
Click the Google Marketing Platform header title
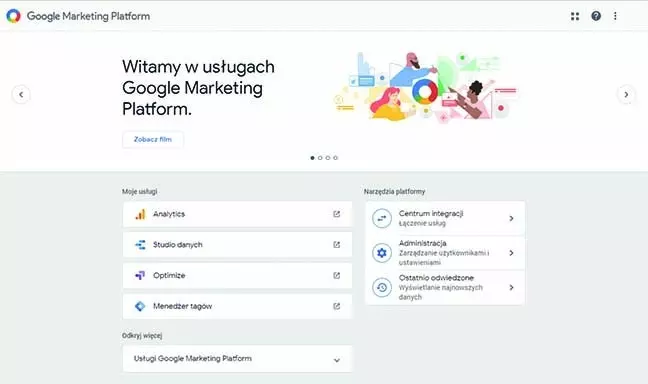pos(88,16)
